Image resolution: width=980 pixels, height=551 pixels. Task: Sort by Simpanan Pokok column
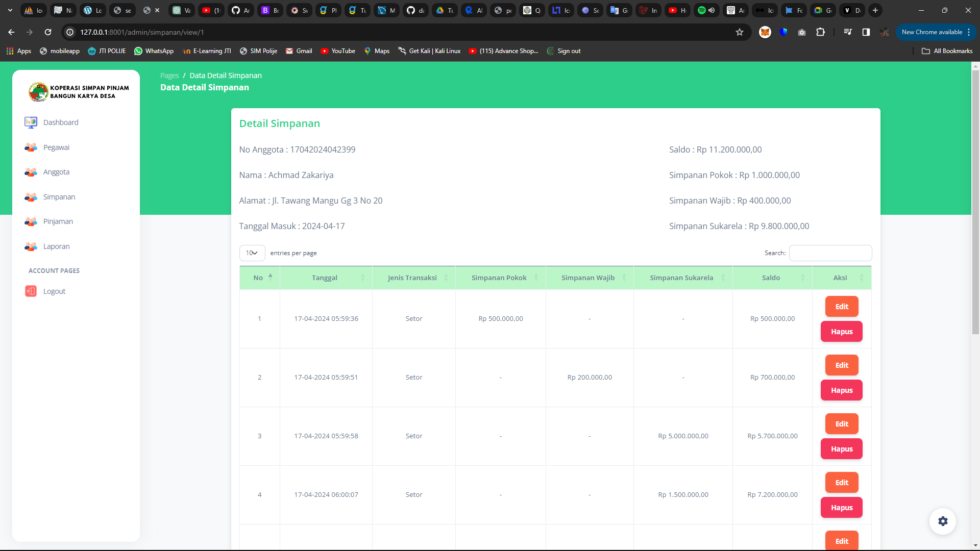point(501,278)
